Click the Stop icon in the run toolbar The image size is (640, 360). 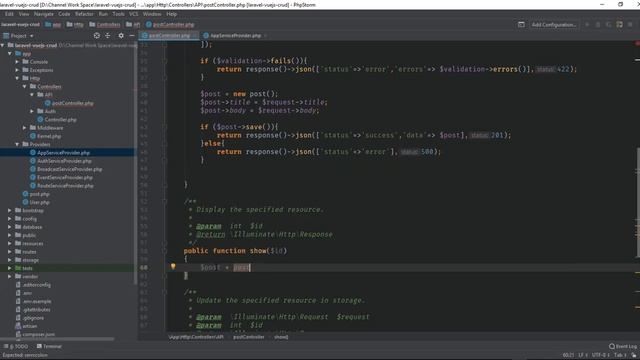coord(630,24)
